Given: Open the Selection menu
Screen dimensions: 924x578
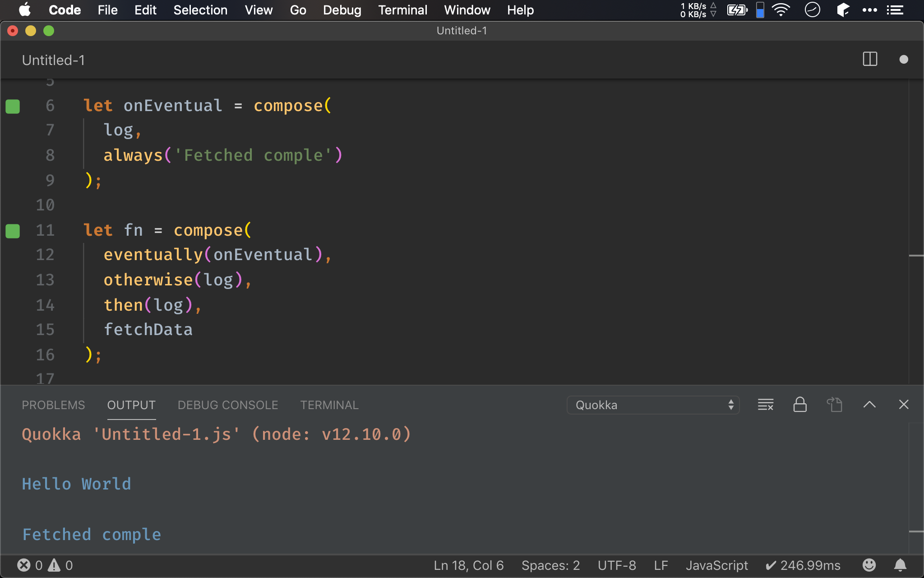Looking at the screenshot, I should (200, 10).
